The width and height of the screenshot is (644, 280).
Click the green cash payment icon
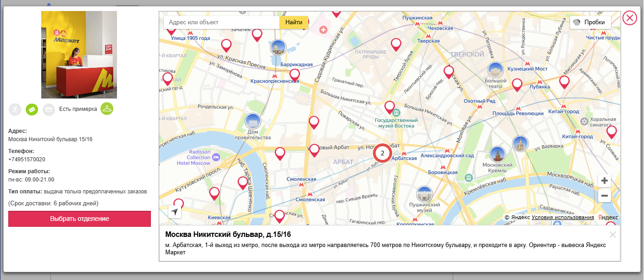[32, 109]
